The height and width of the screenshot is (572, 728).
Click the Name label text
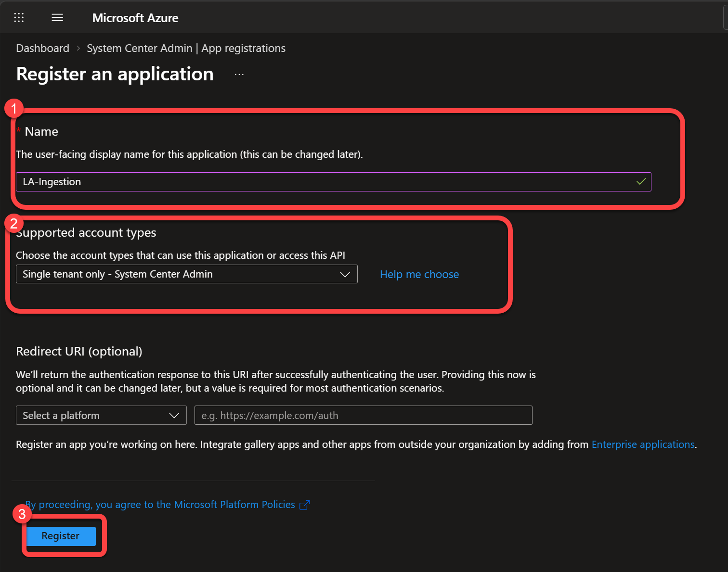[x=41, y=132]
